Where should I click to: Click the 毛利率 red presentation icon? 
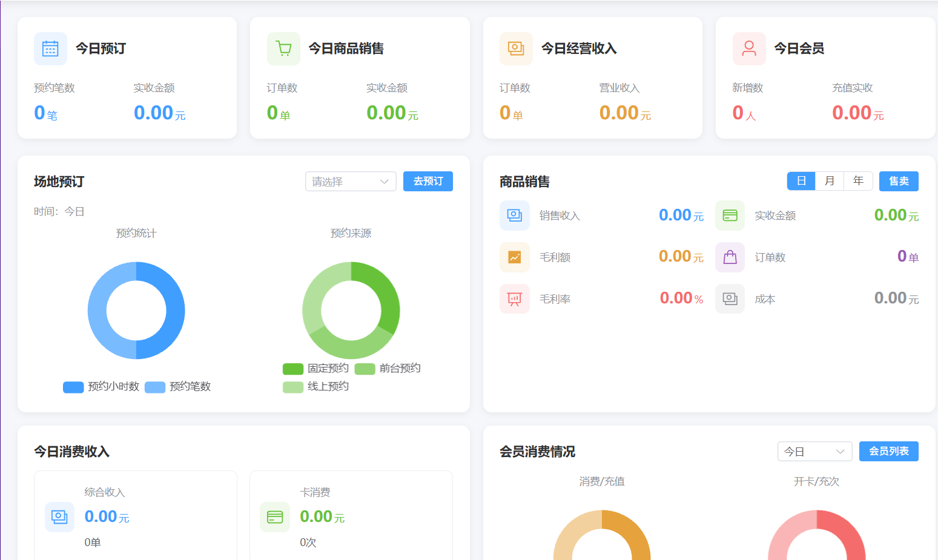point(515,298)
